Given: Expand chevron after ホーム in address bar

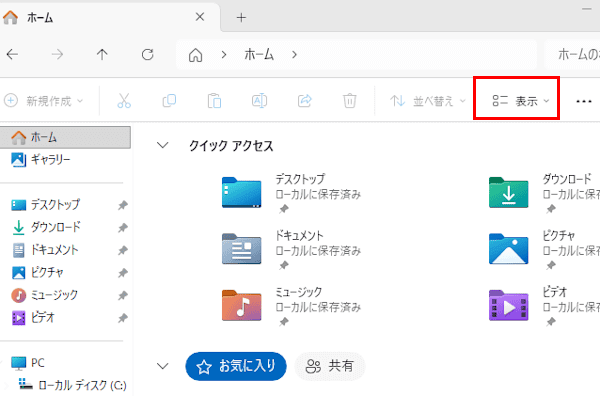Looking at the screenshot, I should pos(294,55).
